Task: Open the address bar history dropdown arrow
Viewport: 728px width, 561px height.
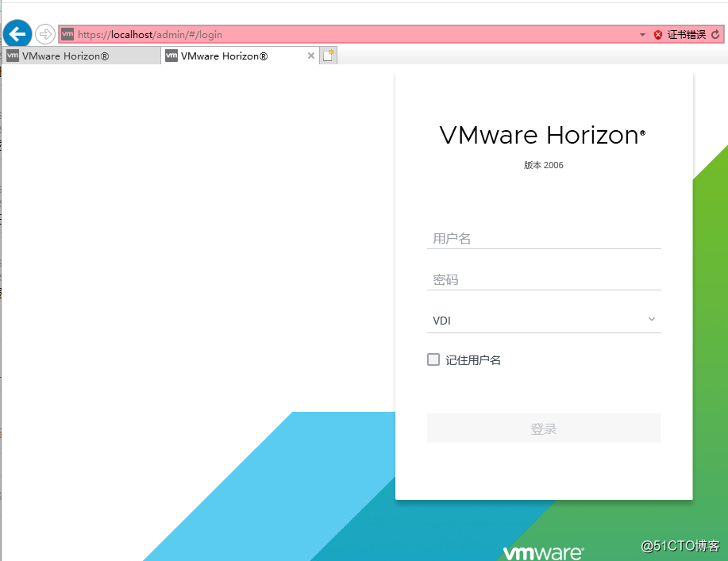Action: click(642, 34)
